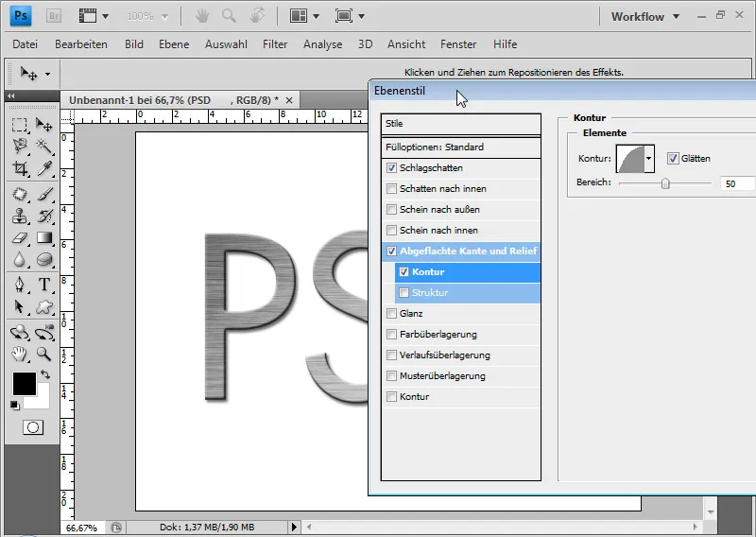Enable the Struktur checkbox

(404, 292)
